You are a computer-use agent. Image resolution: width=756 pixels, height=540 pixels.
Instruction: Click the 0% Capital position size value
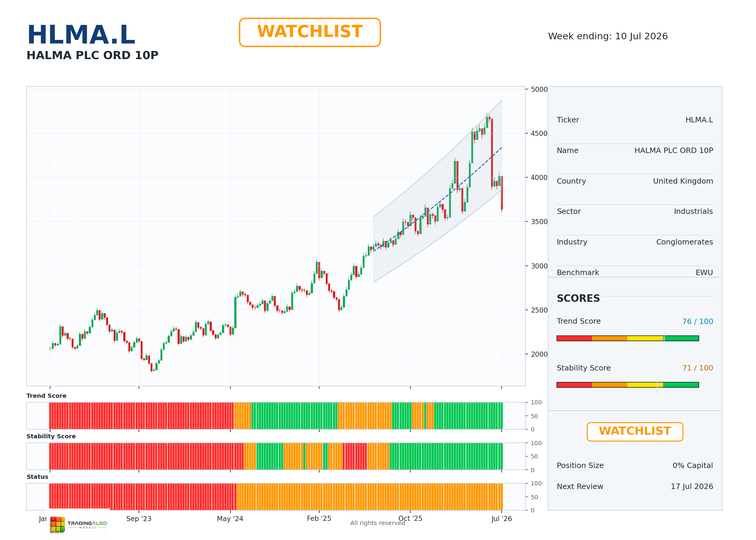(692, 465)
